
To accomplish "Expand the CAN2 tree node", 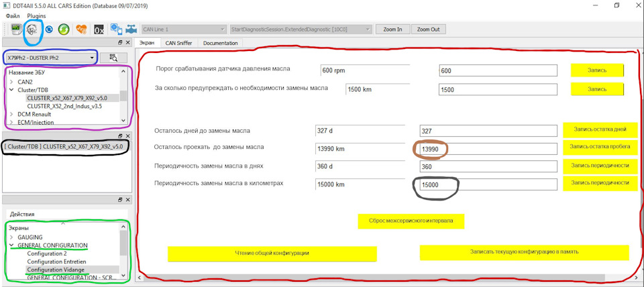I will [11, 82].
